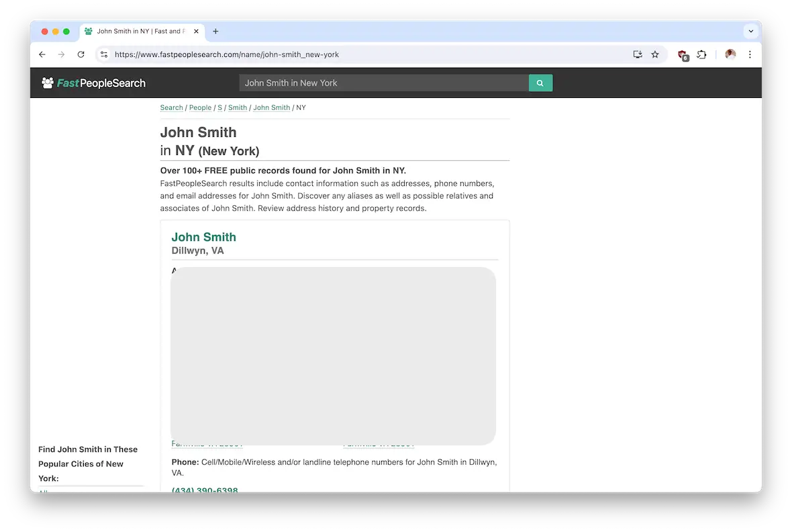792x532 pixels.
Task: Open the Search breadcrumb link
Action: pyautogui.click(x=172, y=107)
